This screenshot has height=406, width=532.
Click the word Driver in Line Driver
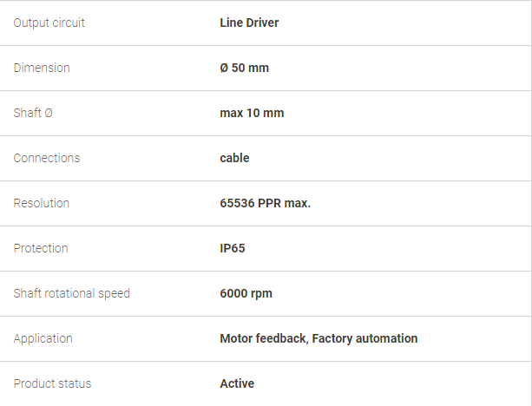(x=262, y=23)
